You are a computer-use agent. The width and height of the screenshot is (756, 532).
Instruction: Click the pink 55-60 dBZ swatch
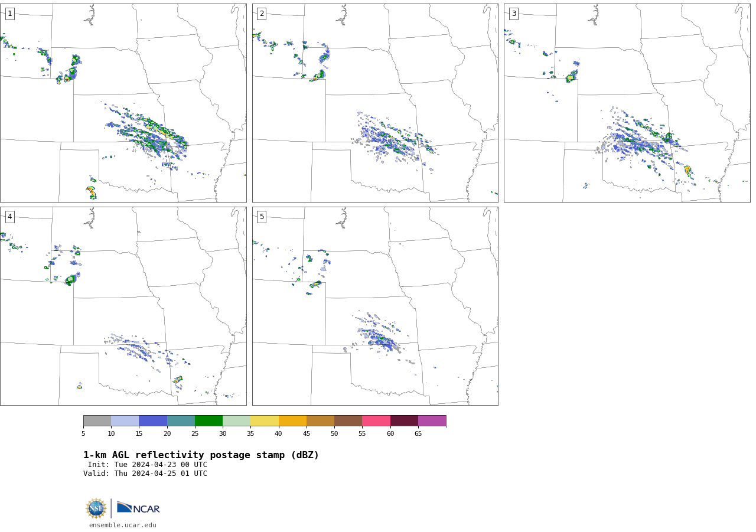376,421
